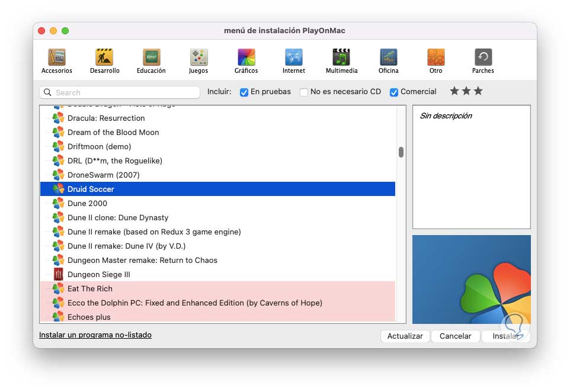Viewport: 570px width, 392px height.
Task: Set rating filter to second star
Action: click(466, 91)
